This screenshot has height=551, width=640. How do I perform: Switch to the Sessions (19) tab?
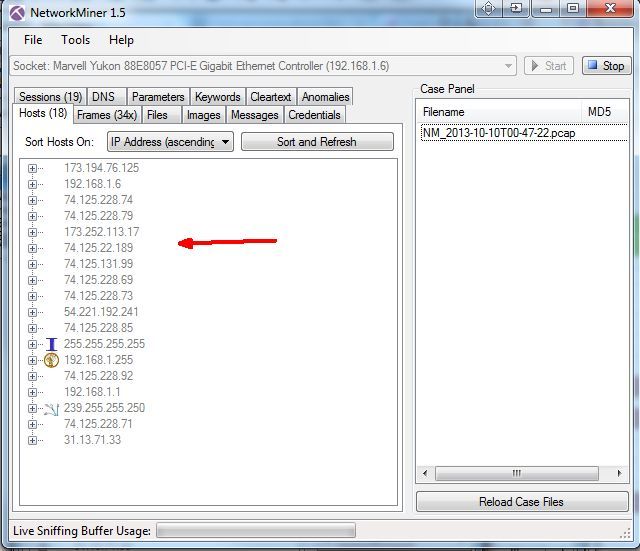(x=50, y=97)
